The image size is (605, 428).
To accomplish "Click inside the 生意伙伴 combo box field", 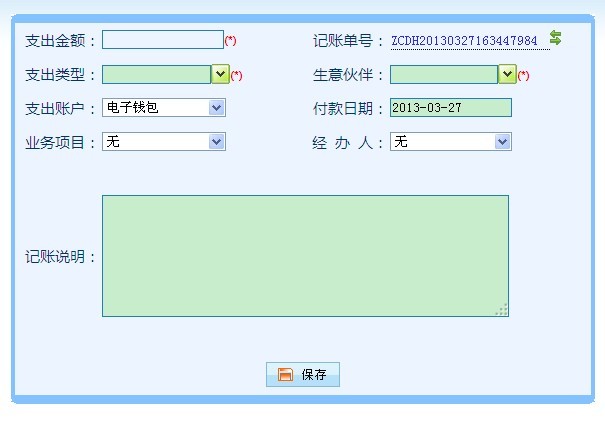I will (x=443, y=75).
